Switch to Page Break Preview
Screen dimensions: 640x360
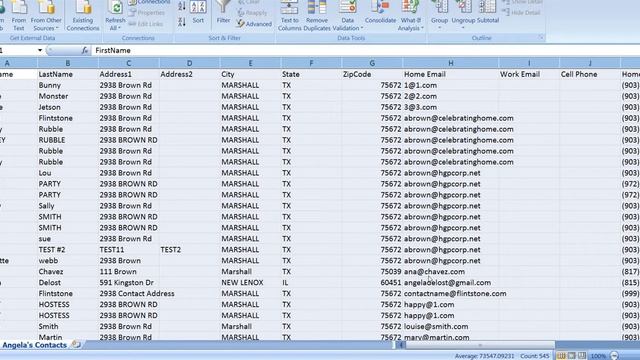click(582, 356)
